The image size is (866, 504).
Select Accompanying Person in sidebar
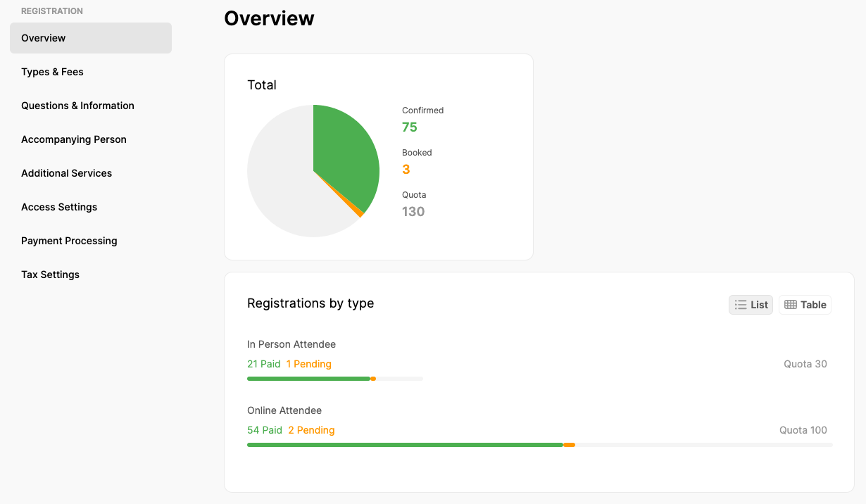(x=74, y=139)
